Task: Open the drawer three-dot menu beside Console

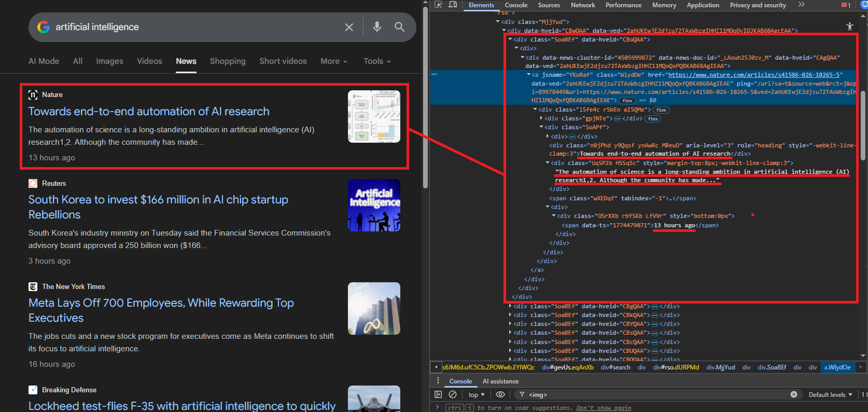Action: (x=438, y=381)
